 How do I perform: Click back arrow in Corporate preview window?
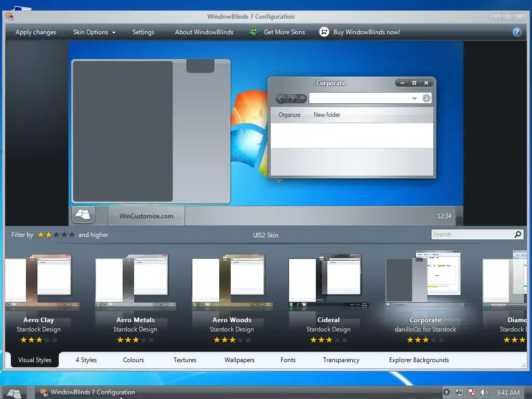point(281,98)
